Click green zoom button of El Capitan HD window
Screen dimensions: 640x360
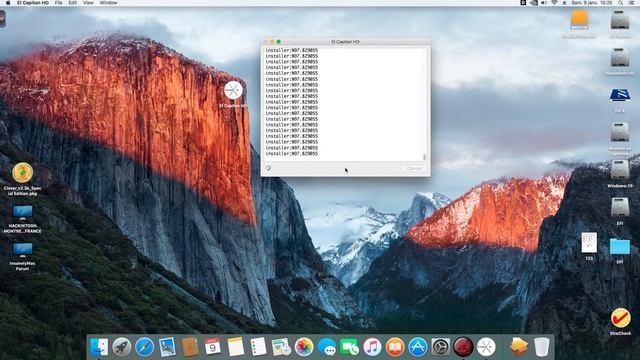pyautogui.click(x=279, y=42)
